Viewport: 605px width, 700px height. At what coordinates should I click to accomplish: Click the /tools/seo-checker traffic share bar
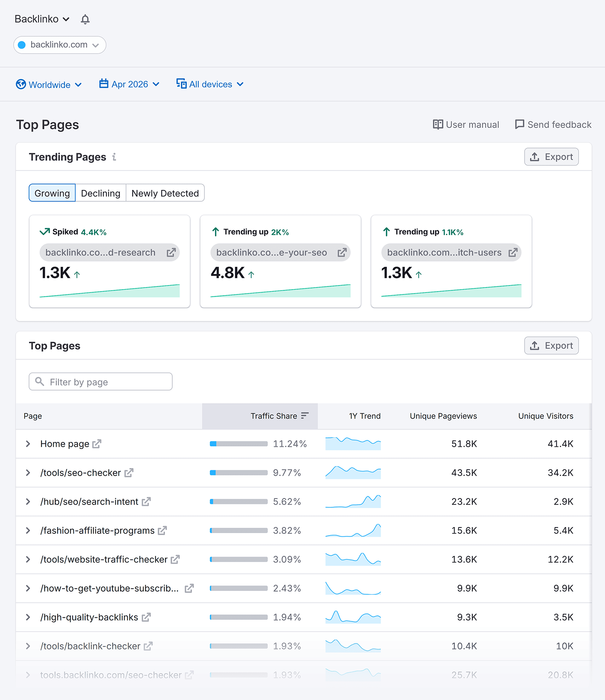[239, 473]
